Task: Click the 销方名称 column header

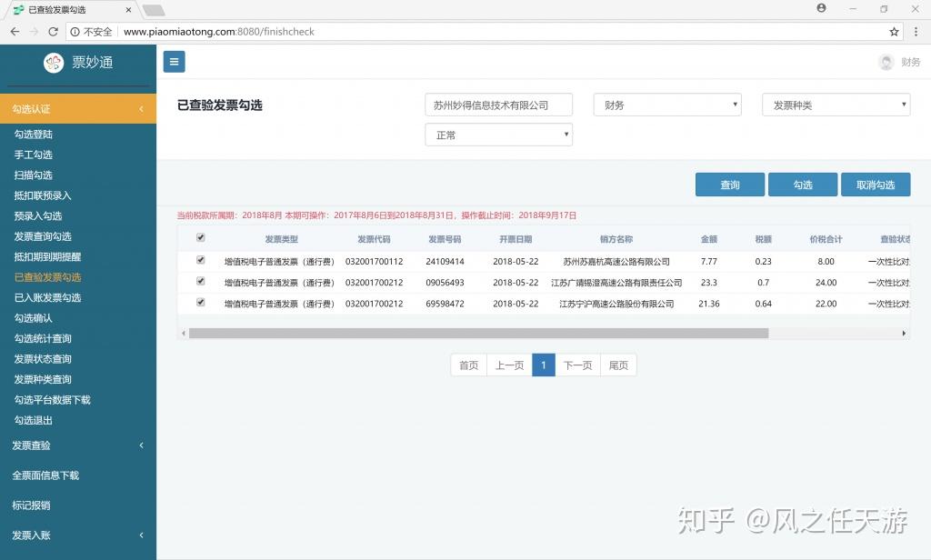Action: coord(616,239)
